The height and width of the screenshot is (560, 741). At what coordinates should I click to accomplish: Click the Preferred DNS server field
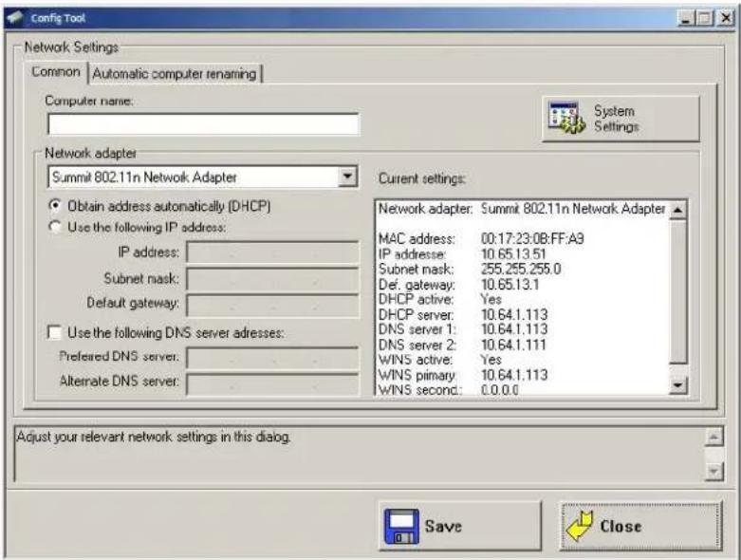[x=272, y=358]
